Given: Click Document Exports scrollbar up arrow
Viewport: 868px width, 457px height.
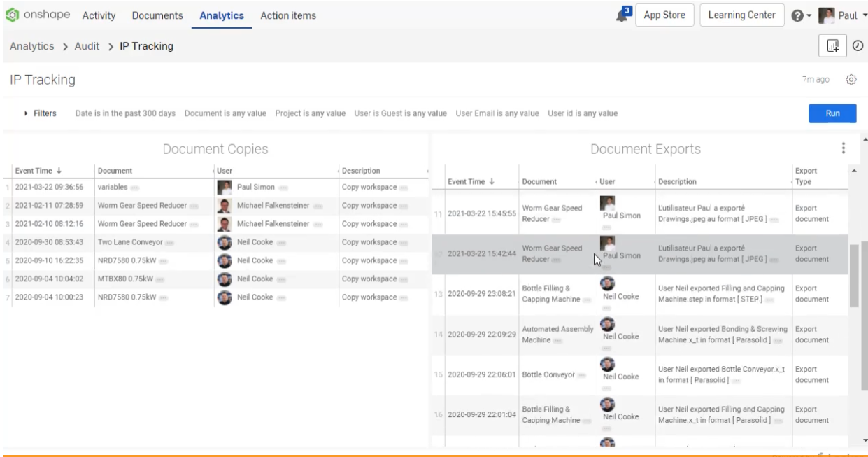Looking at the screenshot, I should click(x=854, y=171).
